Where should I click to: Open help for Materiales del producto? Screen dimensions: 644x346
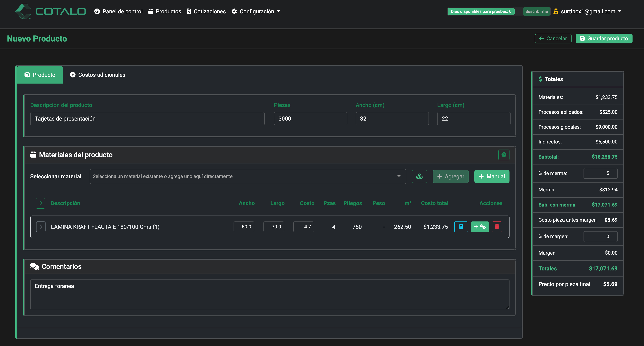click(x=504, y=155)
